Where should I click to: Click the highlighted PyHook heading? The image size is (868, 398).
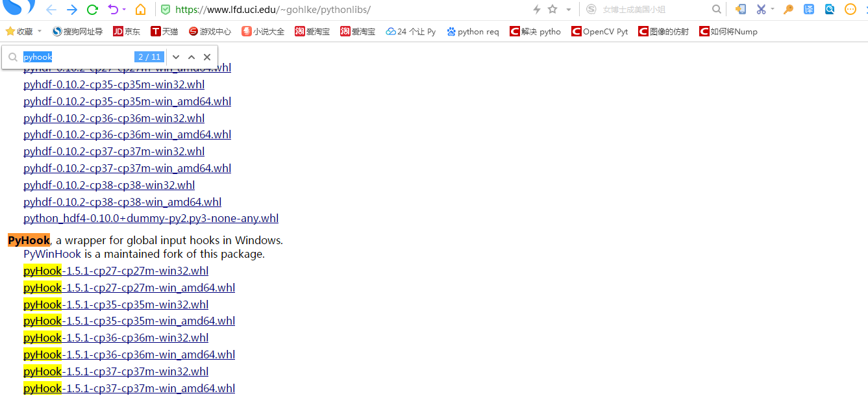[x=29, y=240]
